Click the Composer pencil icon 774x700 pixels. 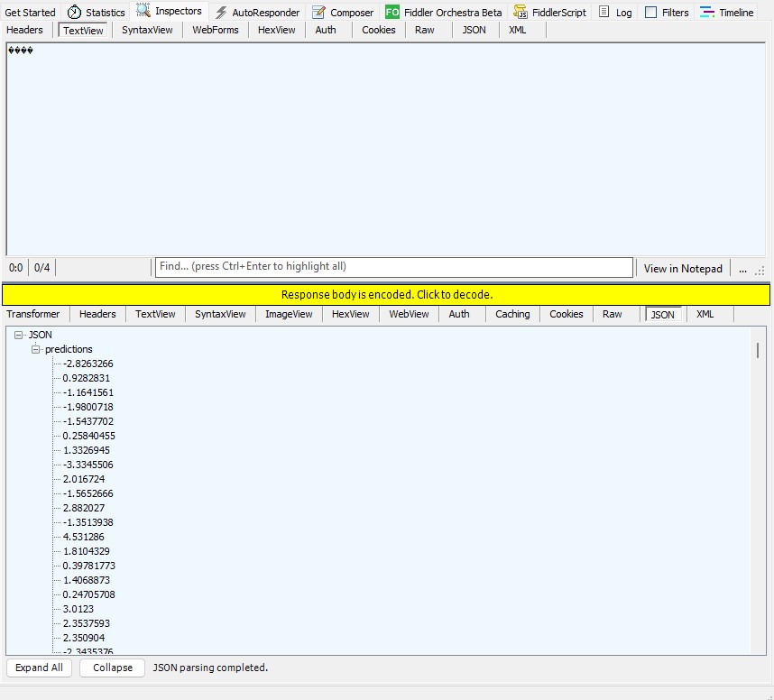click(318, 13)
